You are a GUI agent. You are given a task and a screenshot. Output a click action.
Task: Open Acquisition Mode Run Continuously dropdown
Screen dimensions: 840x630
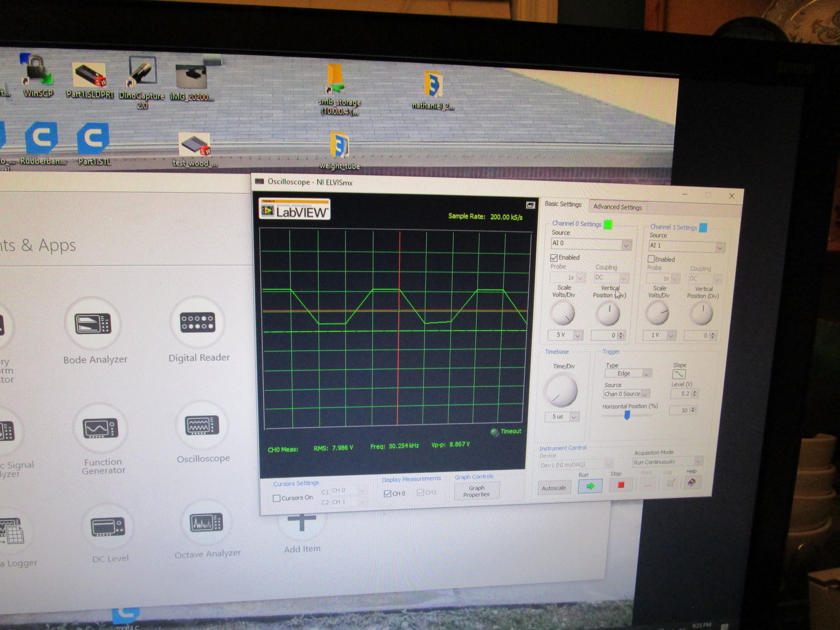668,462
